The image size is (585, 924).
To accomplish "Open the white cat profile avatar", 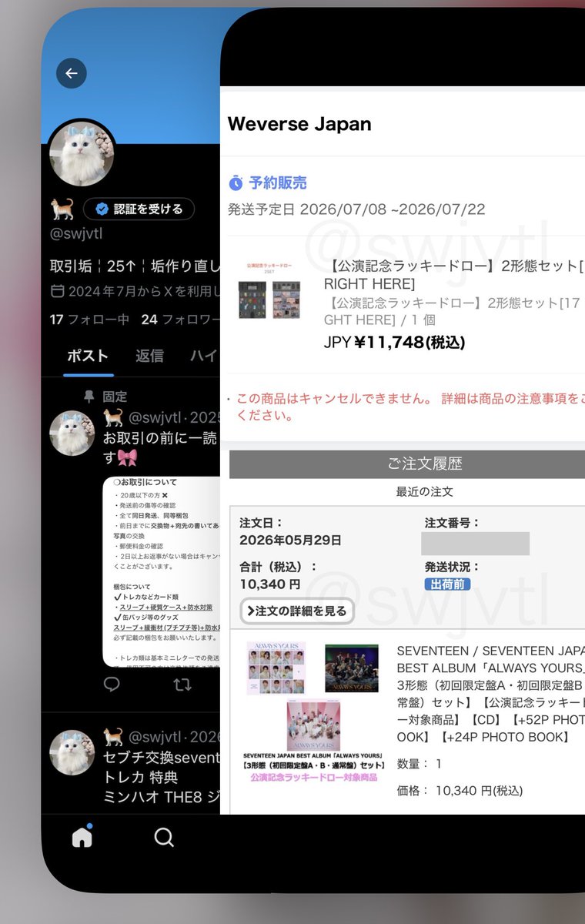I will [82, 153].
